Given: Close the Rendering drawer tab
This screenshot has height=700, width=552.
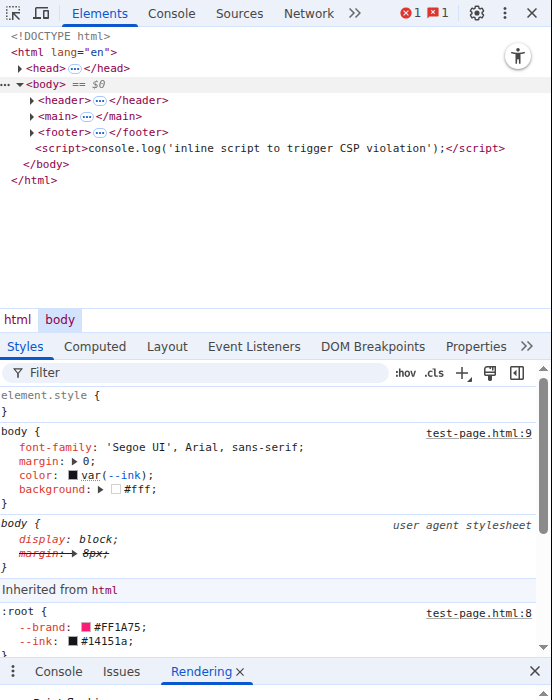Looking at the screenshot, I should point(240,672).
